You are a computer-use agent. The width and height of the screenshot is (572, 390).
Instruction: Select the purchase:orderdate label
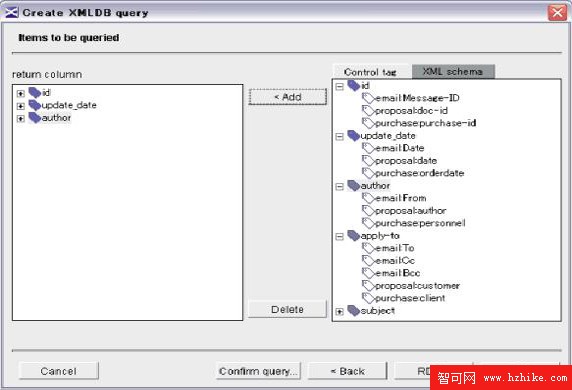420,173
